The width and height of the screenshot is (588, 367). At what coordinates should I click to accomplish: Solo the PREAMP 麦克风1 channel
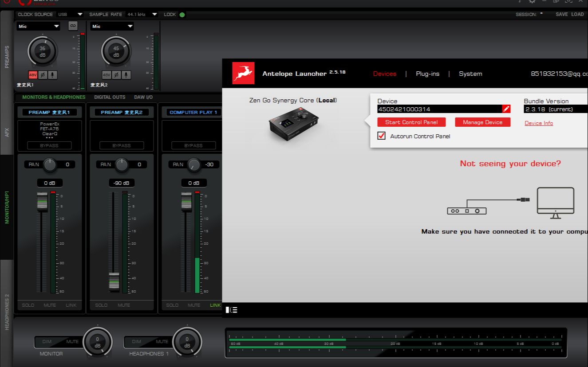tap(29, 305)
